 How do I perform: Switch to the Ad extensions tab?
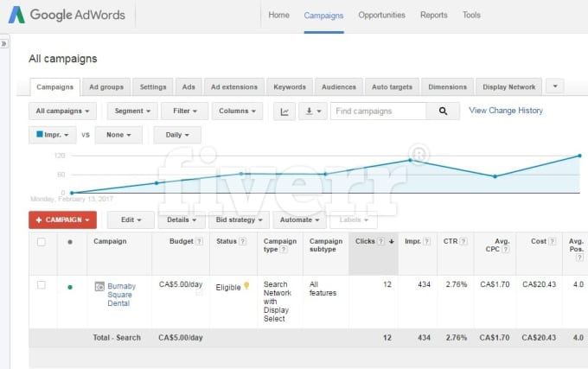coord(234,87)
